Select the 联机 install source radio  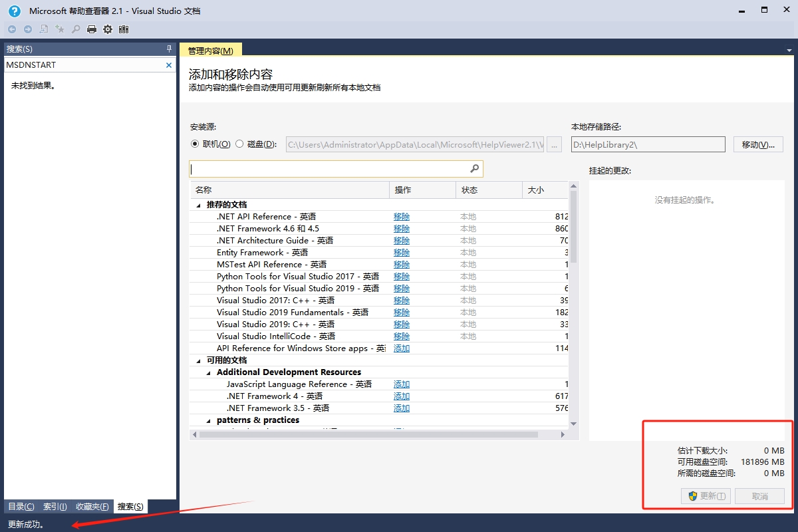[195, 144]
